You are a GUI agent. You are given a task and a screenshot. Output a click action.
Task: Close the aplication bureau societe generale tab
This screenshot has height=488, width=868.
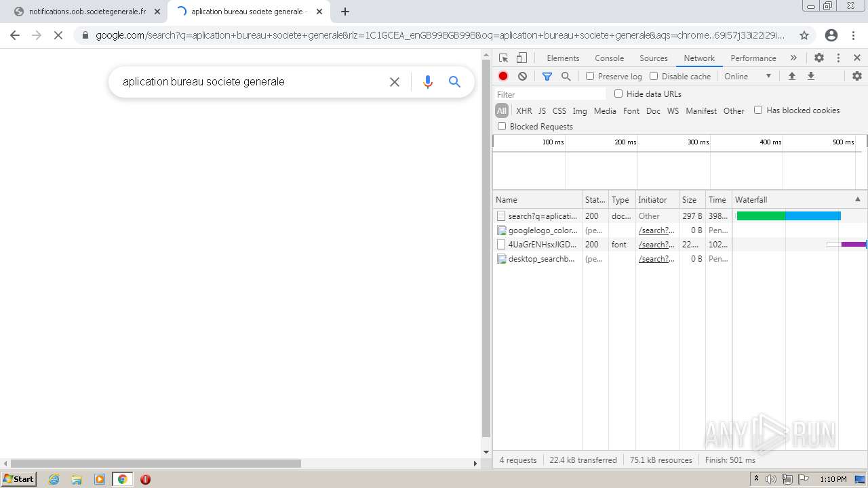319,12
